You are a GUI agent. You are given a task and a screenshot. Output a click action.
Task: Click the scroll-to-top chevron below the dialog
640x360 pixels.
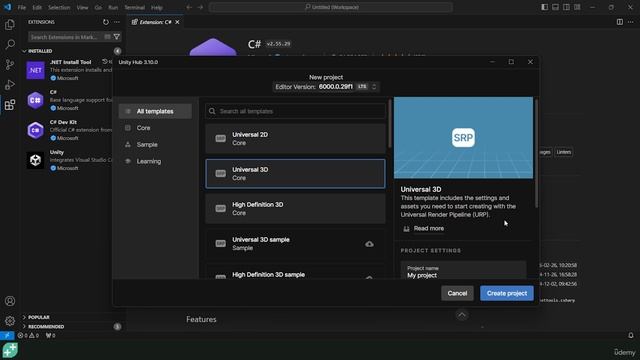462,315
